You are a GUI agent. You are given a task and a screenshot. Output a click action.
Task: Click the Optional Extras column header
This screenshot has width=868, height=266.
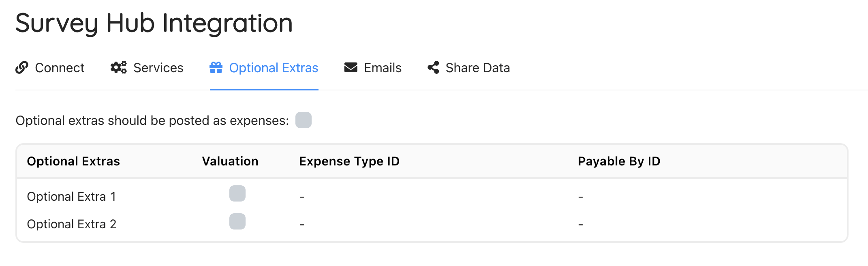(x=73, y=161)
